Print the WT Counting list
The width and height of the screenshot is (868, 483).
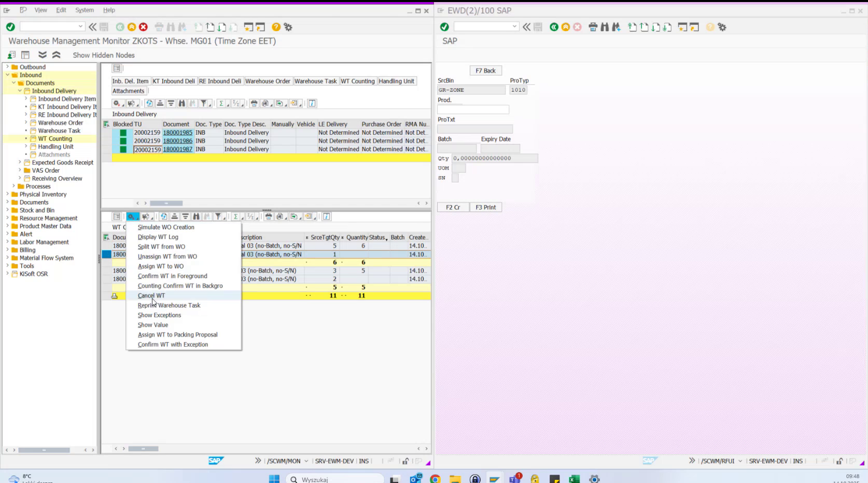268,217
